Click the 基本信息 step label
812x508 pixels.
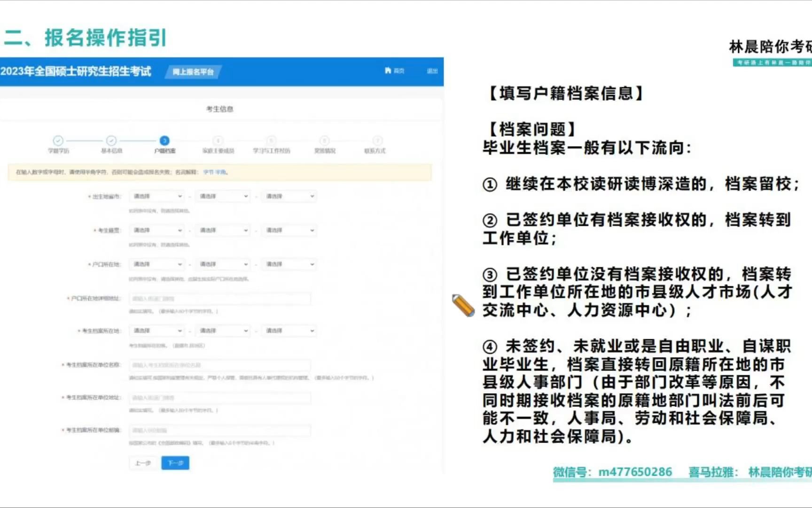click(111, 151)
